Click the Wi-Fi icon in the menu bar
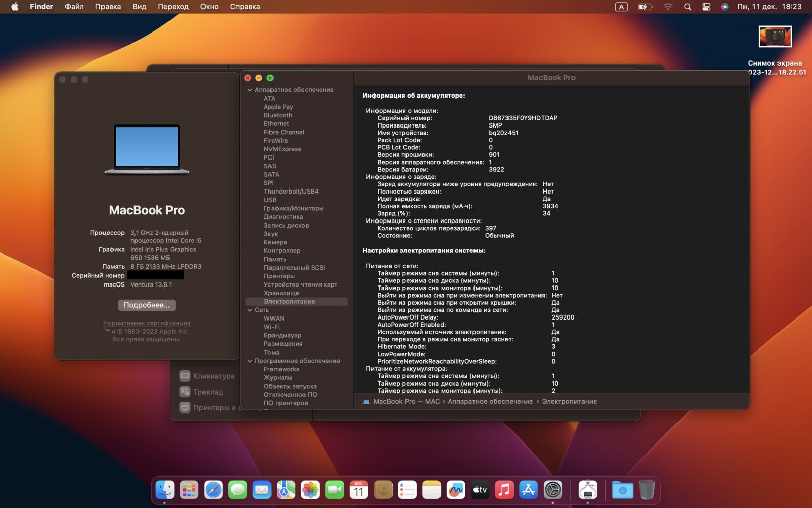 click(668, 7)
